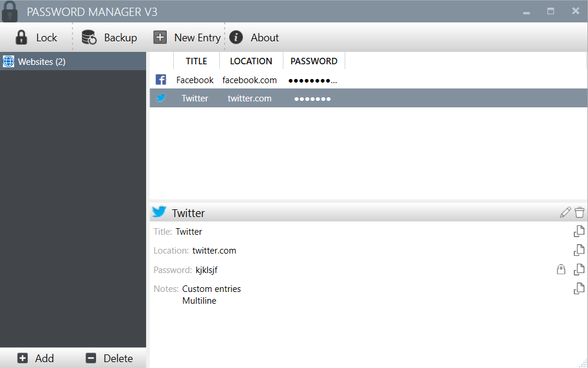Close the Password Manager window
Image resolution: width=588 pixels, height=368 pixels.
576,11
